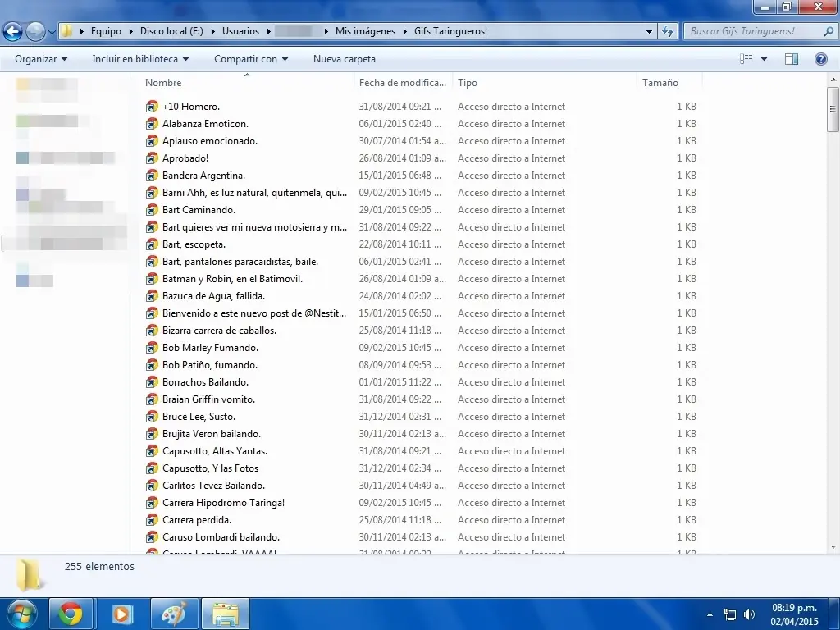840x630 pixels.
Task: Click the shortcut icon of Bandera Argentina.
Action: coord(152,176)
